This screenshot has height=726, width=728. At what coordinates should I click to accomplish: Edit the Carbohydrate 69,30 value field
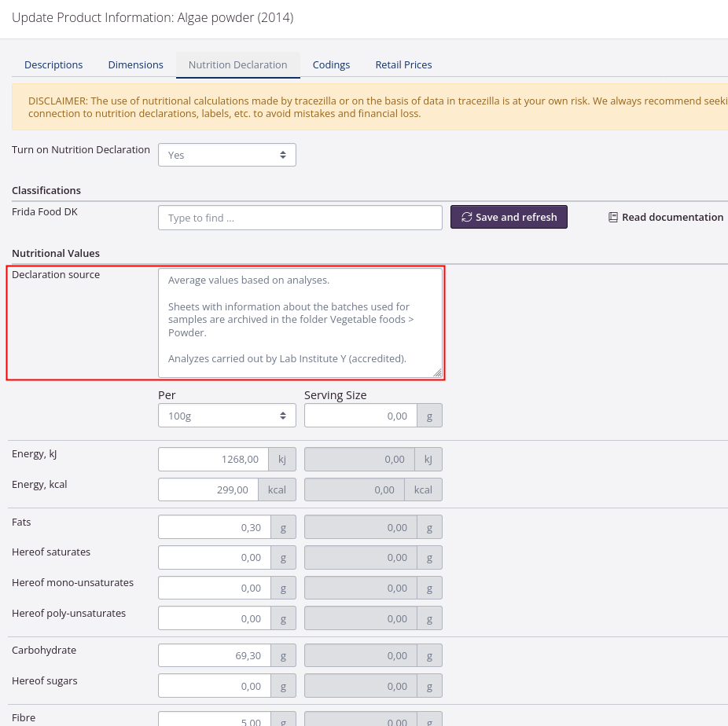214,655
